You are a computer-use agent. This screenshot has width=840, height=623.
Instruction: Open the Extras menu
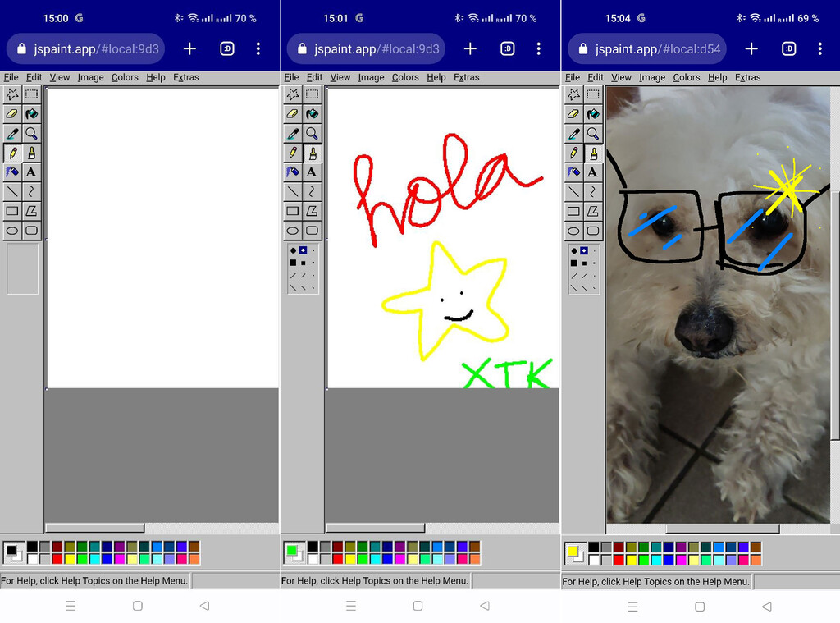point(186,76)
